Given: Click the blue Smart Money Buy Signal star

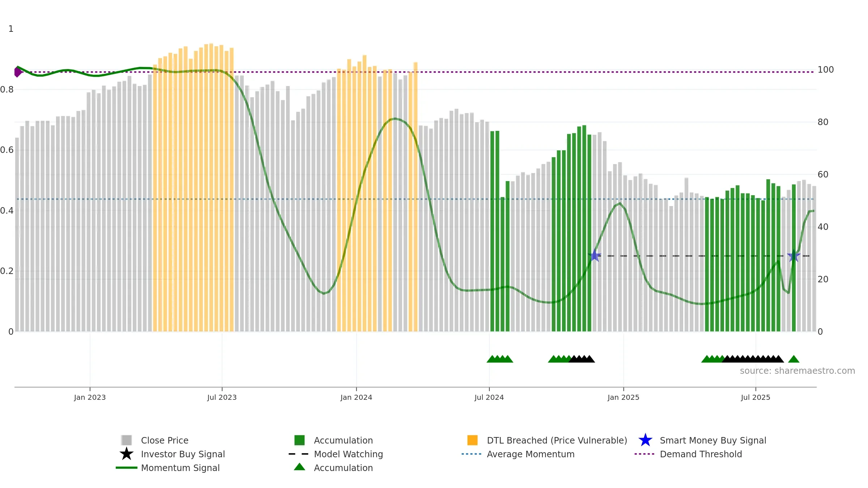Looking at the screenshot, I should 645,440.
